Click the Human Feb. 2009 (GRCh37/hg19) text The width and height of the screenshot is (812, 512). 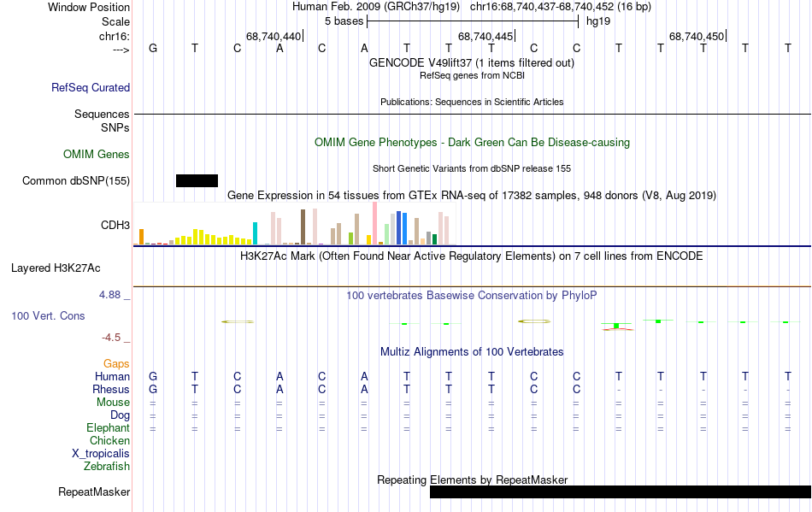pyautogui.click(x=376, y=7)
